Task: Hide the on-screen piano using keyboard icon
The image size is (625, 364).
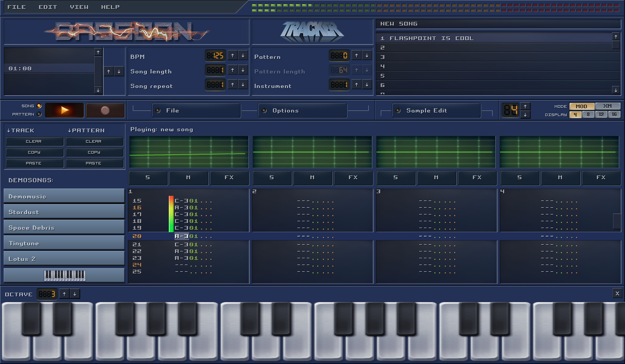Action: pos(64,275)
